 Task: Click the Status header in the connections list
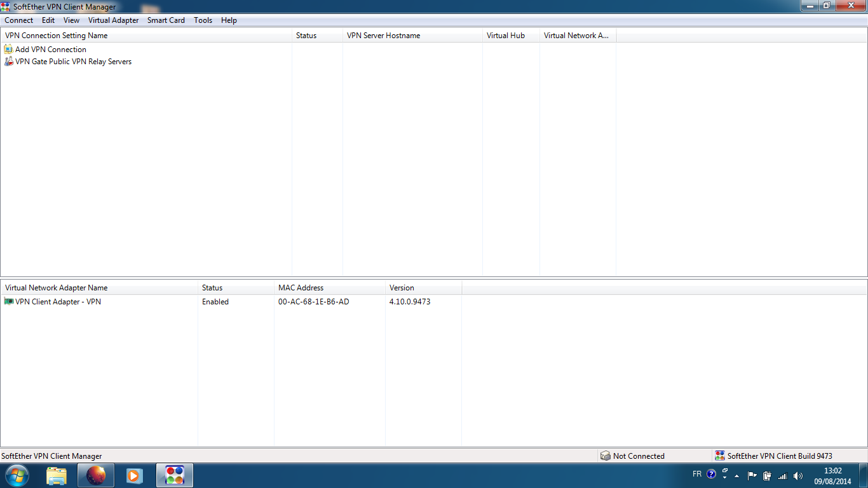point(318,36)
